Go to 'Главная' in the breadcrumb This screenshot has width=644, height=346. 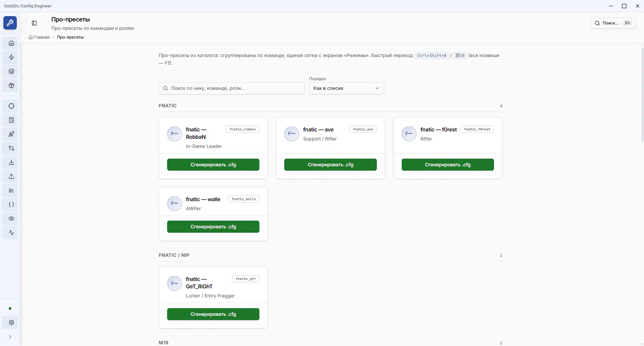39,37
